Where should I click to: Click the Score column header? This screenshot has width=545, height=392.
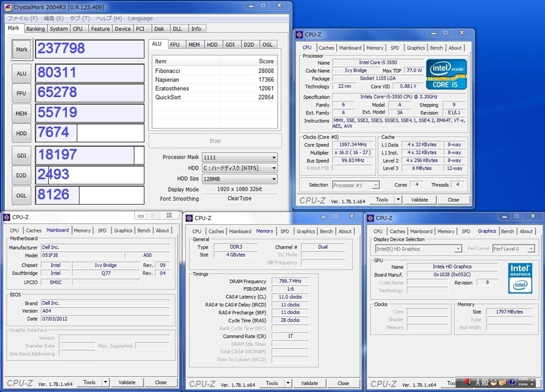(x=249, y=61)
